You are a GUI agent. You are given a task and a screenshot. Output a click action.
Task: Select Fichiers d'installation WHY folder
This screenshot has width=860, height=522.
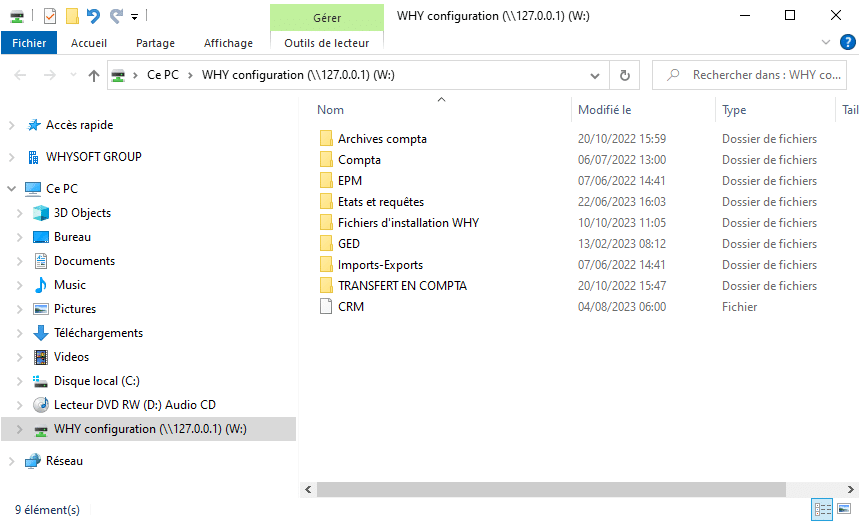point(408,223)
